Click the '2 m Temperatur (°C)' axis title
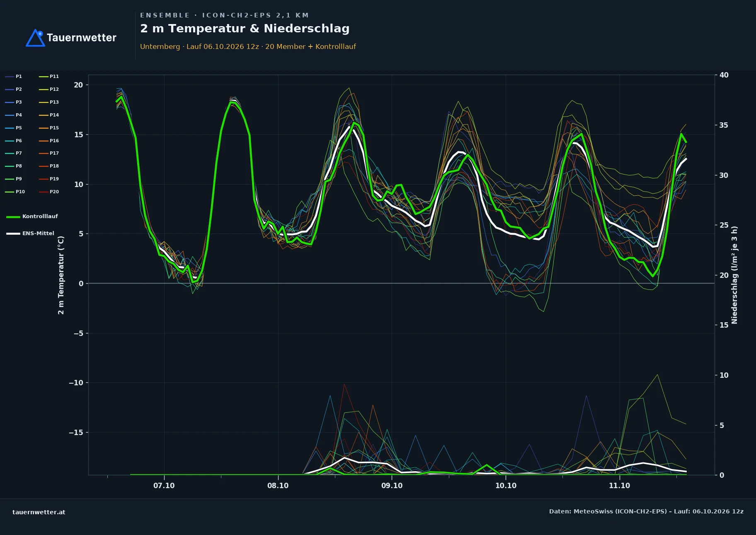The width and height of the screenshot is (756, 535). point(61,275)
